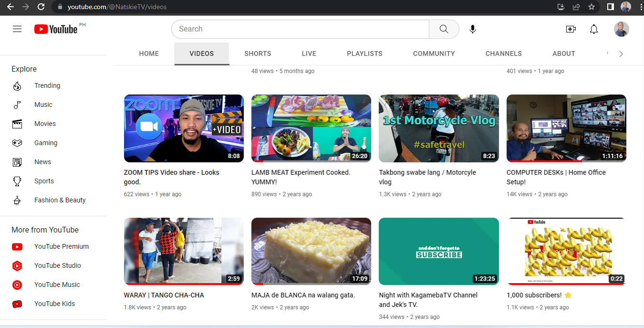Go back with browser back arrow

[10, 7]
